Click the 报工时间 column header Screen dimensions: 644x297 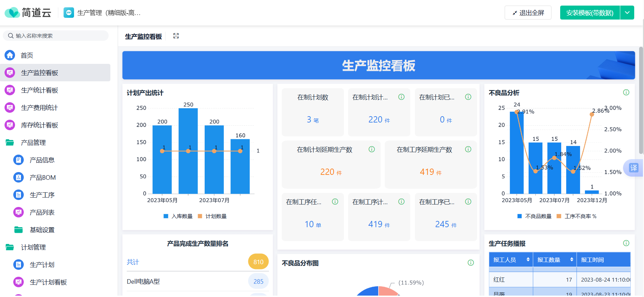603,260
